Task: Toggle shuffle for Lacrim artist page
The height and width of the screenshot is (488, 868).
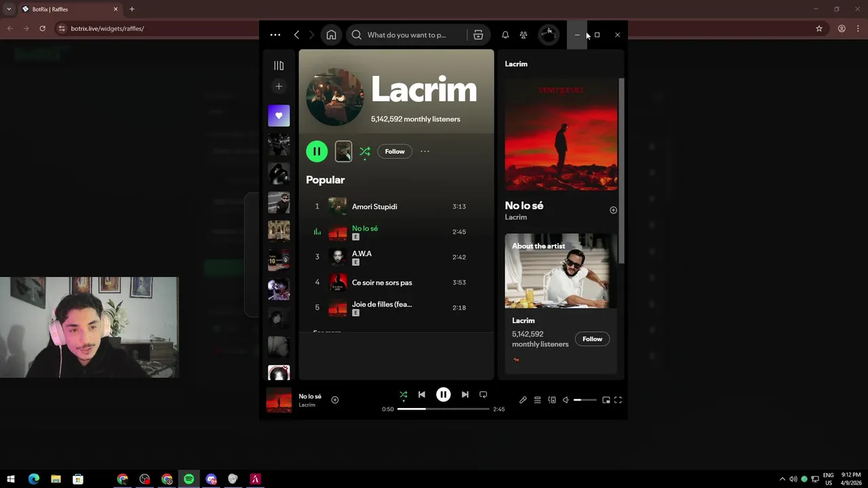Action: tap(365, 151)
